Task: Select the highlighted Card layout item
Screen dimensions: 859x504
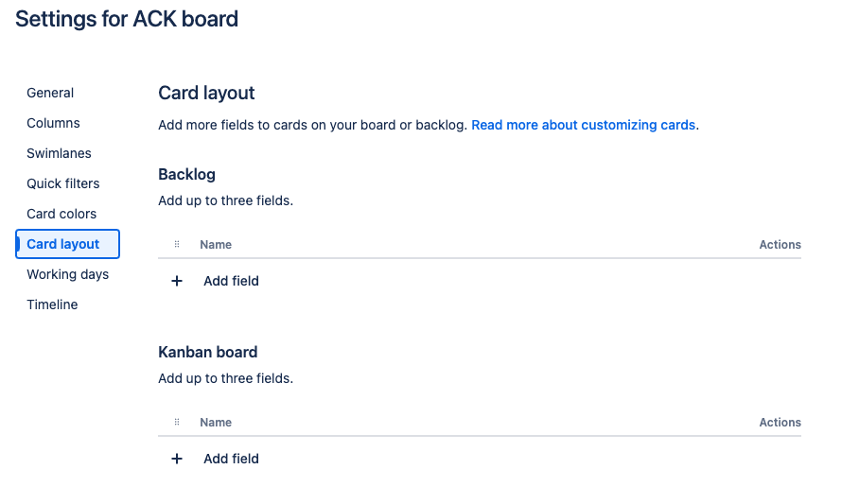Action: [x=67, y=244]
